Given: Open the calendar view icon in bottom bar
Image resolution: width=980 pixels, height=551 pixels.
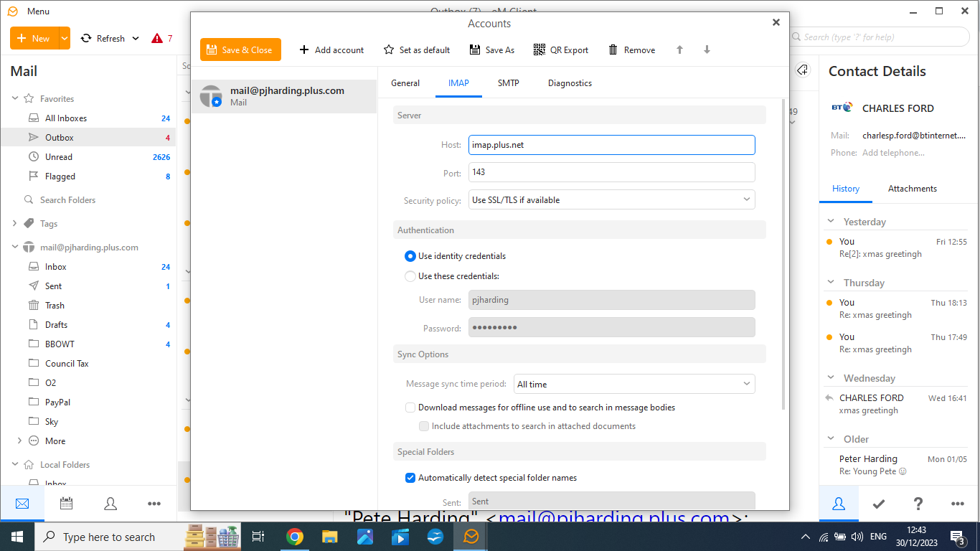Looking at the screenshot, I should [66, 504].
